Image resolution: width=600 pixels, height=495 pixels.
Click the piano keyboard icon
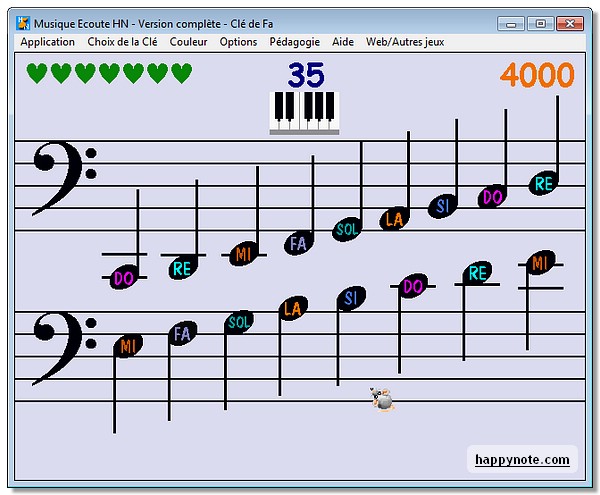pyautogui.click(x=304, y=113)
